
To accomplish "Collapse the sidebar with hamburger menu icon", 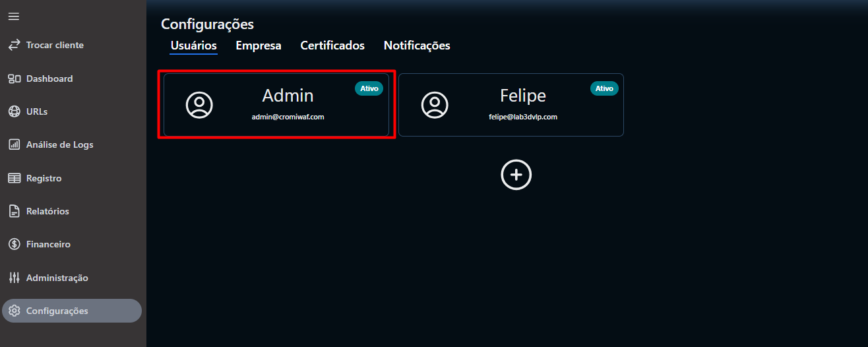I will [x=14, y=16].
